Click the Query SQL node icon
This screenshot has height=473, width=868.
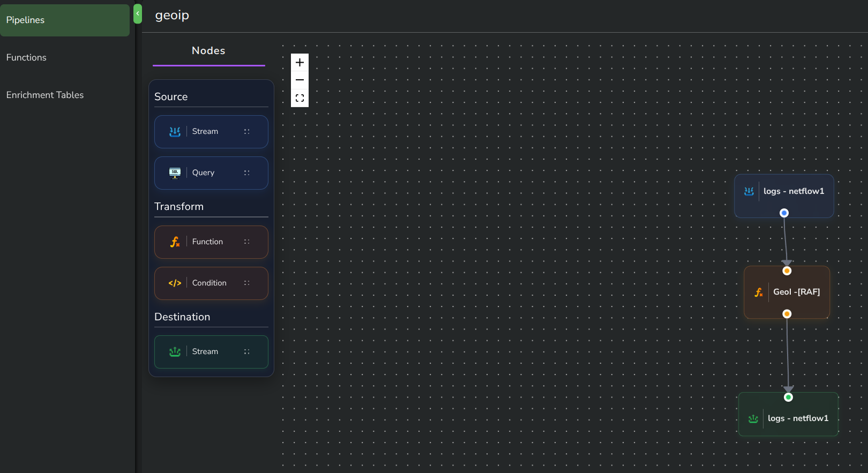point(175,173)
